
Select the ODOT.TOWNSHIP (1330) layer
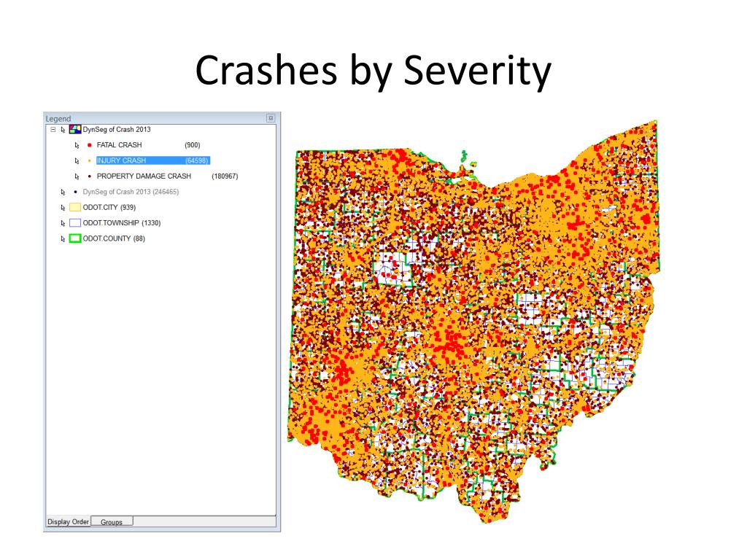point(122,223)
